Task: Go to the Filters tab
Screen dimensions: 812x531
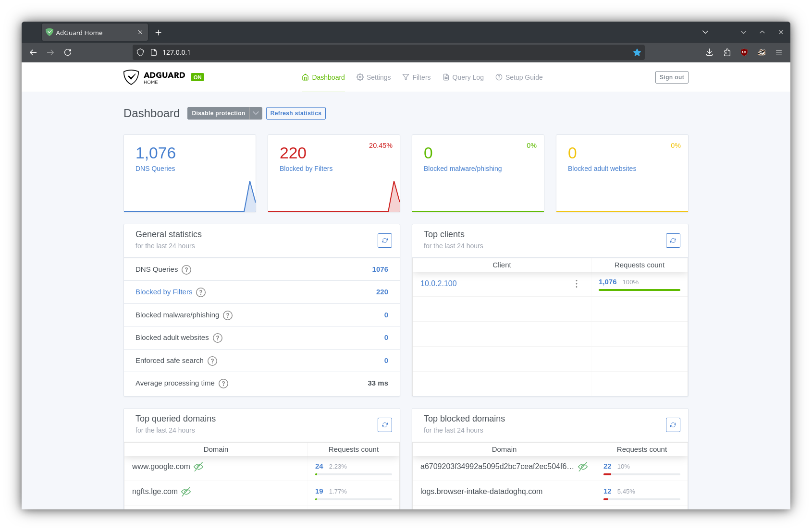Action: click(x=417, y=77)
